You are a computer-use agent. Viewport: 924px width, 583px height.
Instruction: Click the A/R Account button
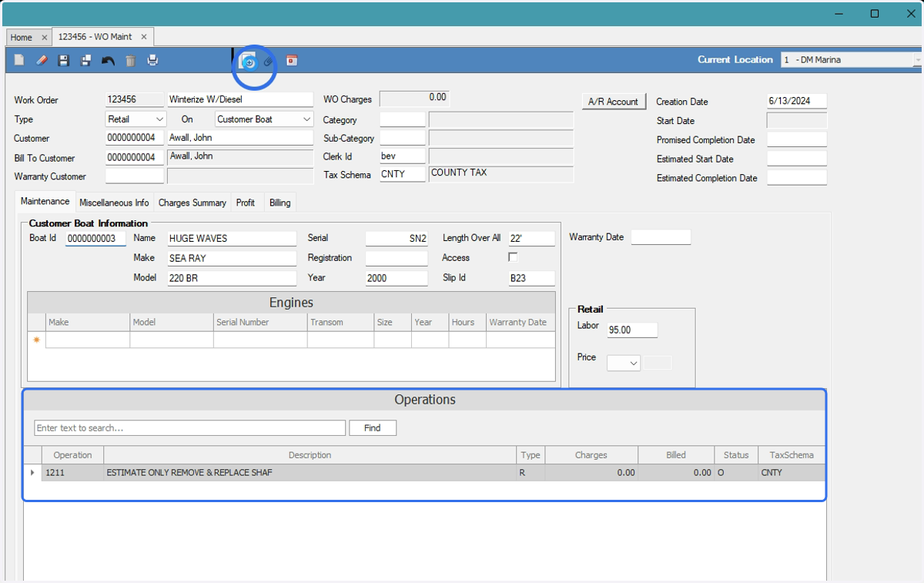point(614,101)
